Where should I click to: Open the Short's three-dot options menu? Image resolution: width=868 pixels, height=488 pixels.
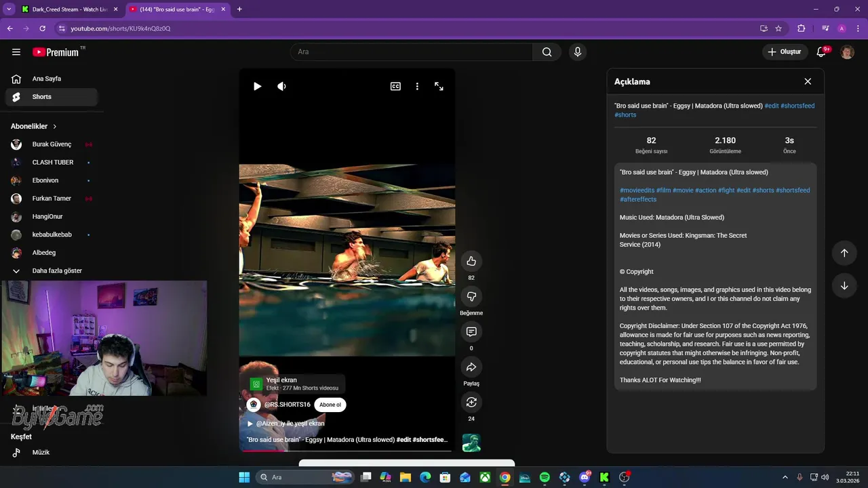pyautogui.click(x=417, y=86)
